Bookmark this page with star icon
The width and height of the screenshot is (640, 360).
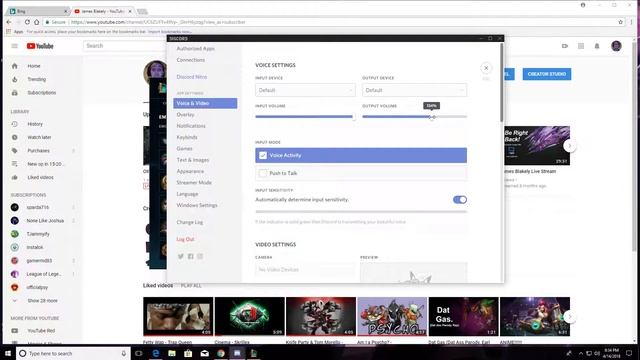(620, 22)
